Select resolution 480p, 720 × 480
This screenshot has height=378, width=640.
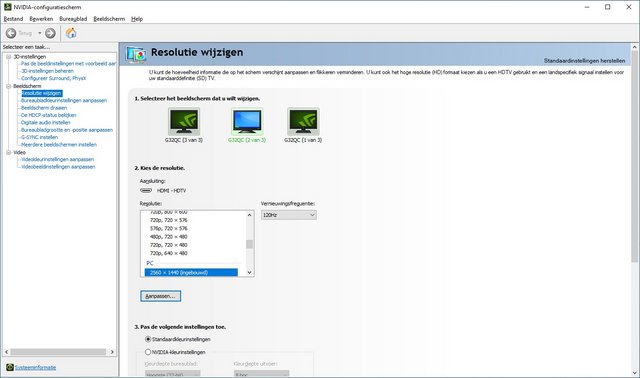[x=169, y=237]
